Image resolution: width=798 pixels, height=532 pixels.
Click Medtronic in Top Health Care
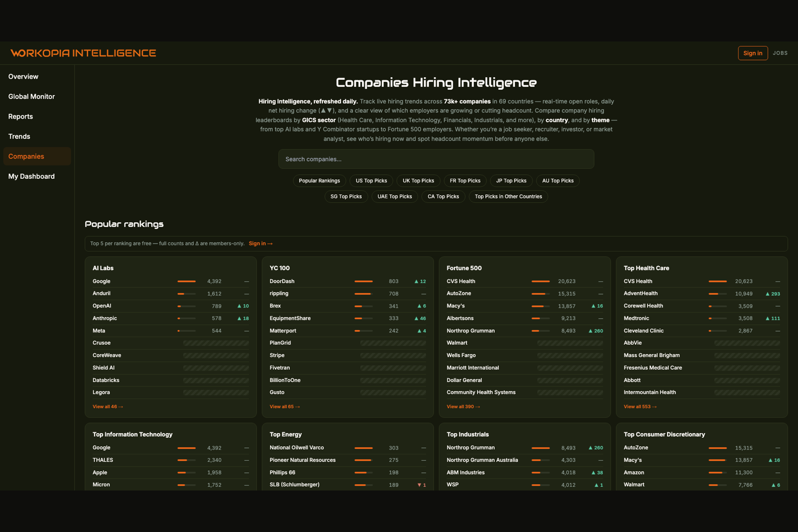click(702, 318)
